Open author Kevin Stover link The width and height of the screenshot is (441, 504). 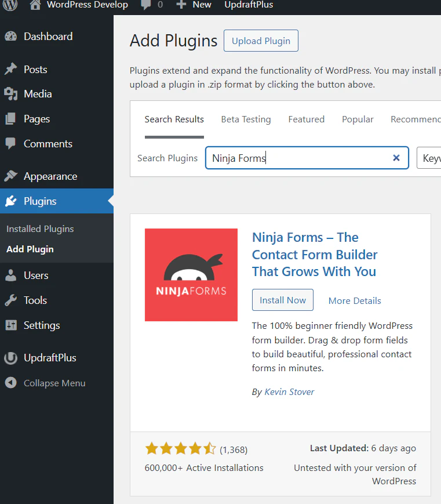(x=289, y=392)
